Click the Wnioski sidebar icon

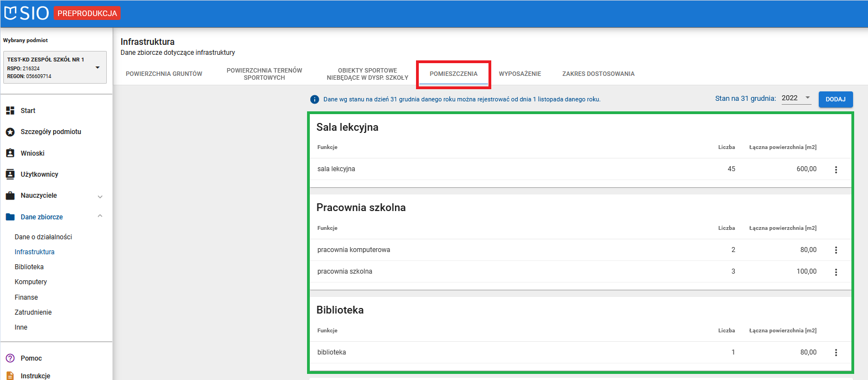10,153
